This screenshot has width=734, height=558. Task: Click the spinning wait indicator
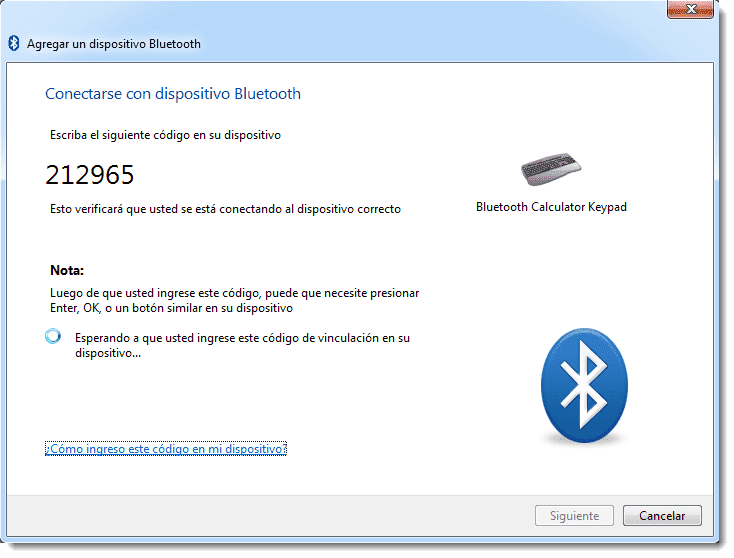53,337
